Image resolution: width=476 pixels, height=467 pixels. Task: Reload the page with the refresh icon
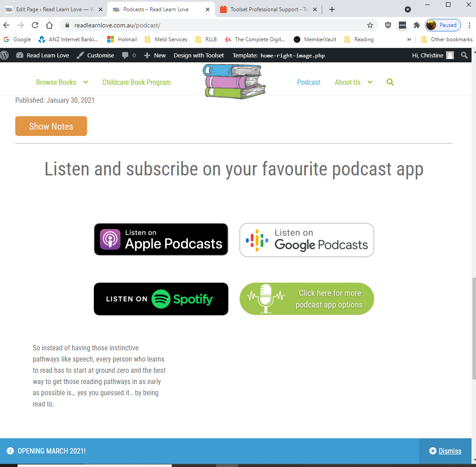click(35, 25)
